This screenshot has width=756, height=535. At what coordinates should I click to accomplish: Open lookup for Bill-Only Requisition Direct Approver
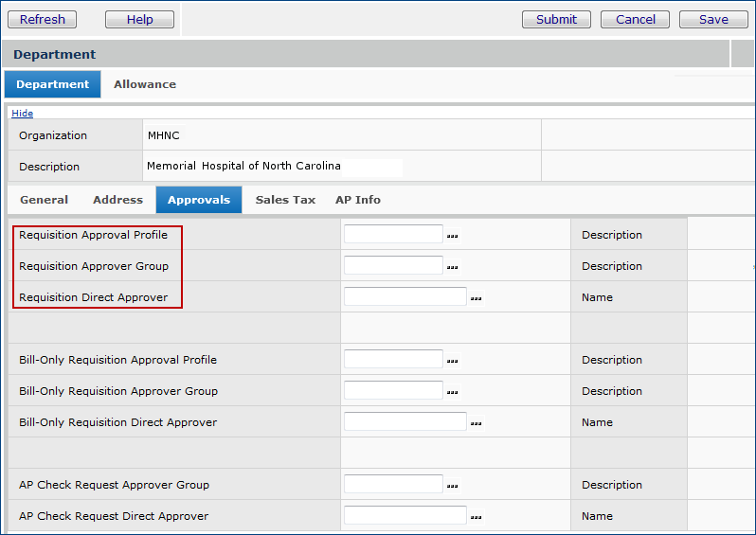point(476,423)
